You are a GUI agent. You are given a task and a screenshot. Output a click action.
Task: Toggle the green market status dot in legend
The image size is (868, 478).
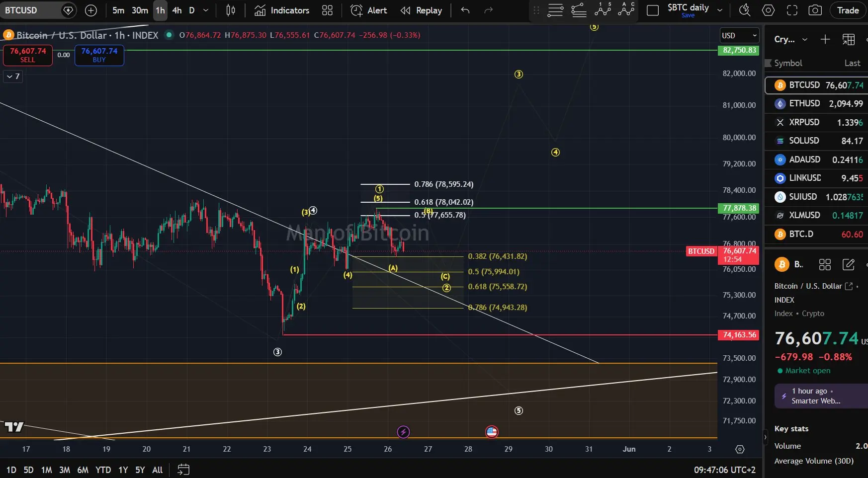169,35
